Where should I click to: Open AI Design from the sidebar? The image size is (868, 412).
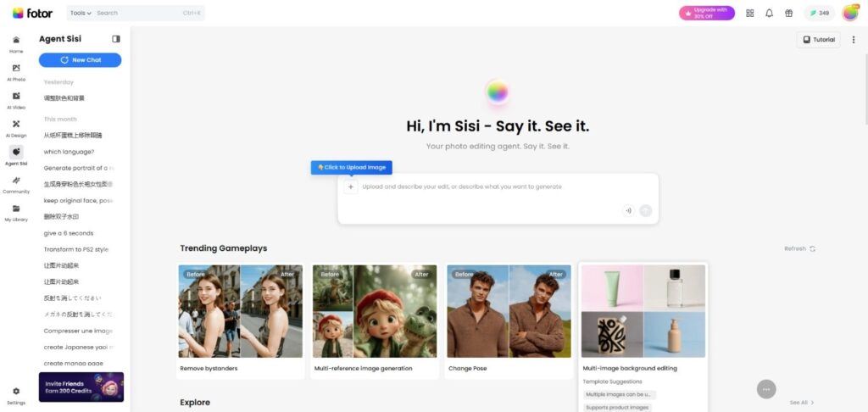point(16,127)
